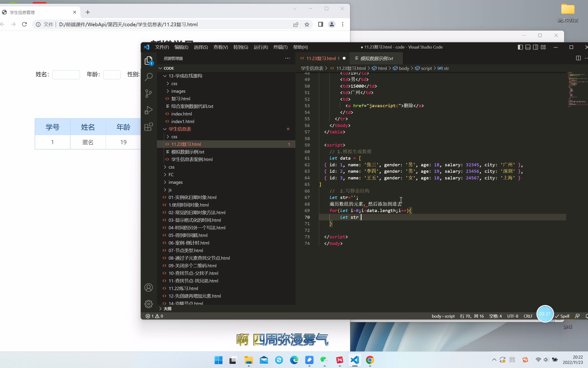This screenshot has width=588, height=368.
Task: Bookmark this page with the star icon
Action: point(307,24)
